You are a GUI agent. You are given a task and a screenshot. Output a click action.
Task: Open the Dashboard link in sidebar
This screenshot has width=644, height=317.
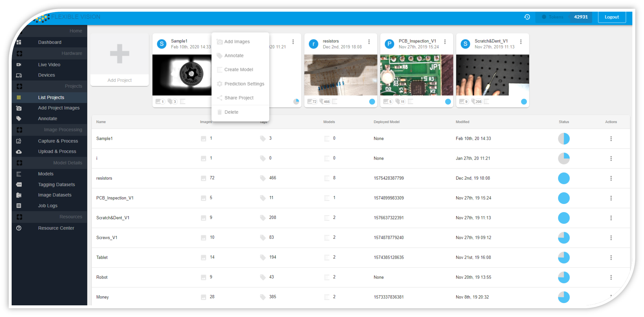(x=49, y=42)
